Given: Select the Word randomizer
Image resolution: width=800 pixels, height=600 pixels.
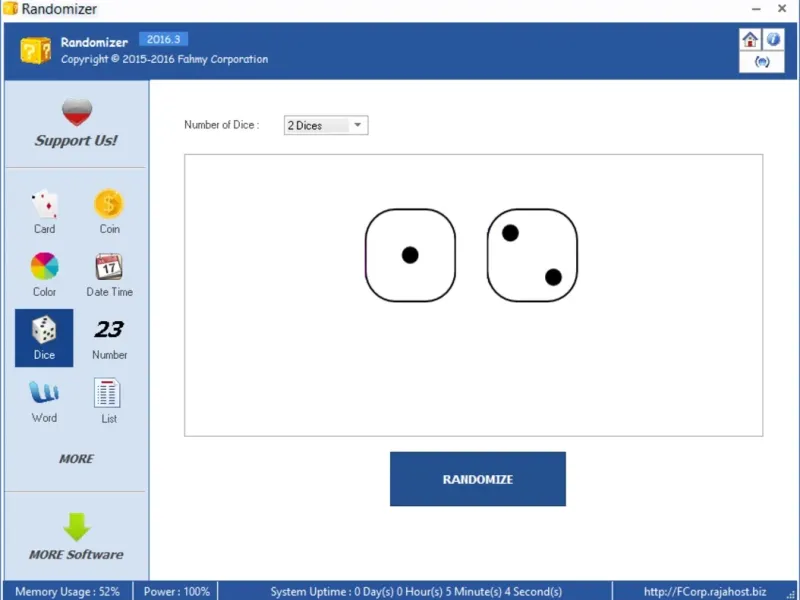Looking at the screenshot, I should 44,401.
